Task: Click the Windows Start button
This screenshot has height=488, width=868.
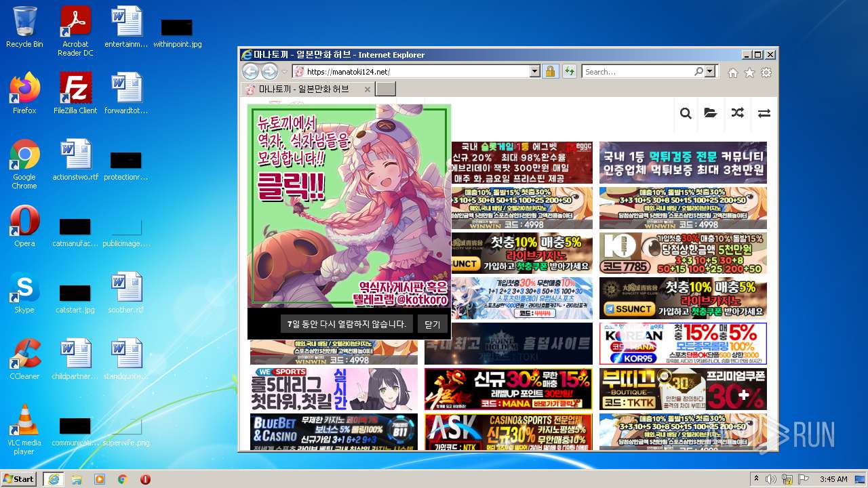Action: coord(19,479)
